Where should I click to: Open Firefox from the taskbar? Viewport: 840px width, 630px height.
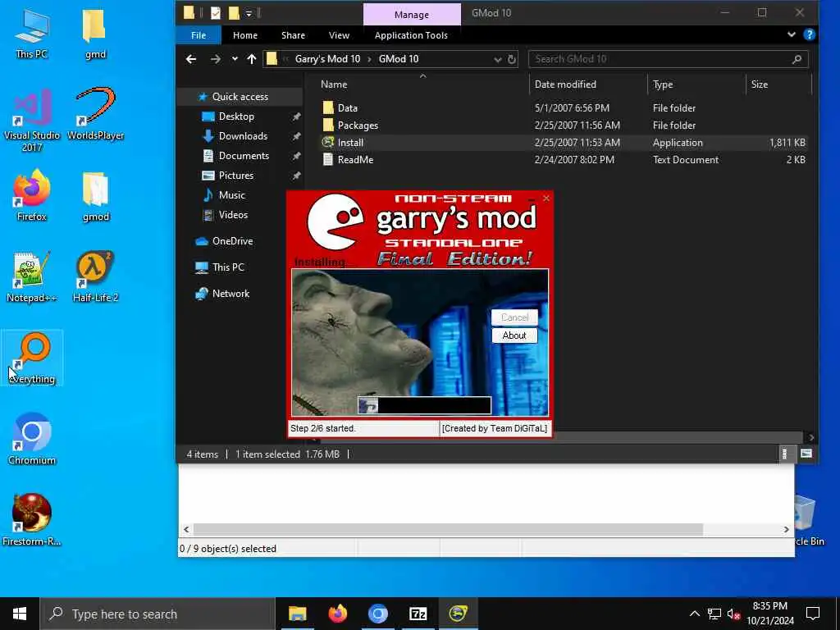coord(337,614)
